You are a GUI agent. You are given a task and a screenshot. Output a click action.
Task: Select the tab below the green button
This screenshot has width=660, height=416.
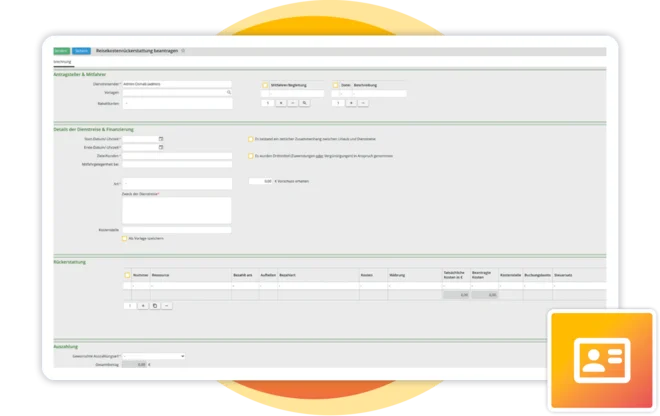point(62,62)
